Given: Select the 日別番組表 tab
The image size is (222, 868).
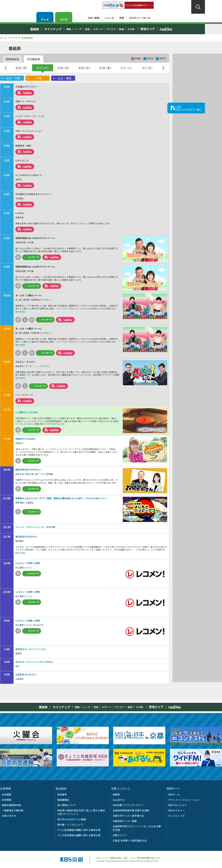Looking at the screenshot, I should tap(33, 59).
